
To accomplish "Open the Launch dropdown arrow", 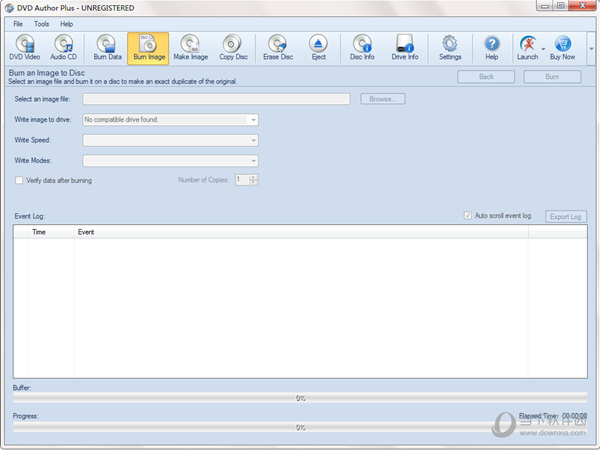I will 543,49.
